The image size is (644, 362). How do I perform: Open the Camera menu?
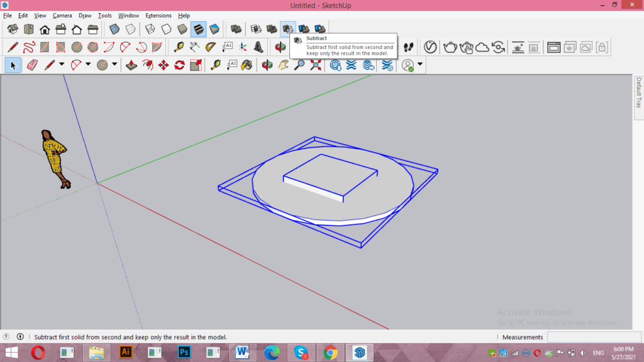[62, 16]
